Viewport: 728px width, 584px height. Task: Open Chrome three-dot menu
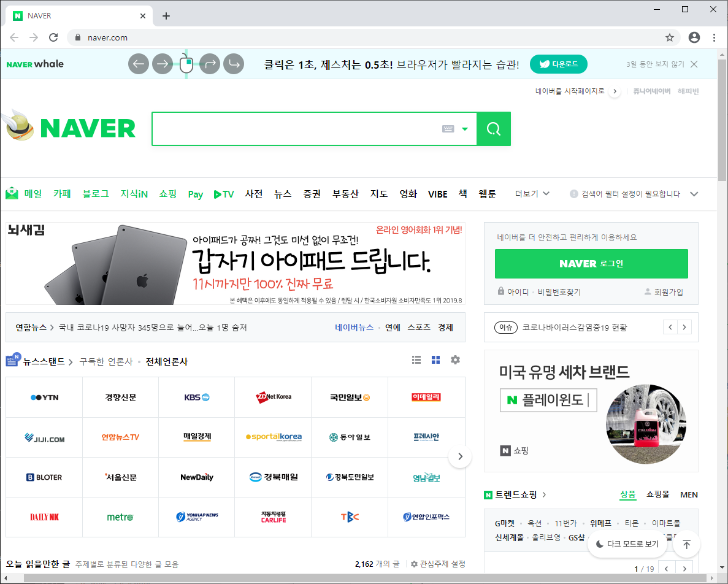click(714, 37)
